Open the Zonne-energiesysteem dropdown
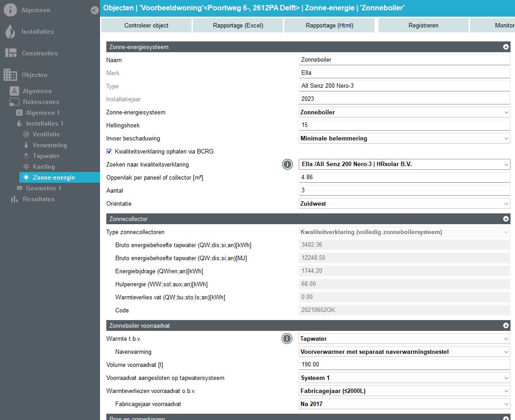This screenshot has width=515, height=420. (404, 112)
